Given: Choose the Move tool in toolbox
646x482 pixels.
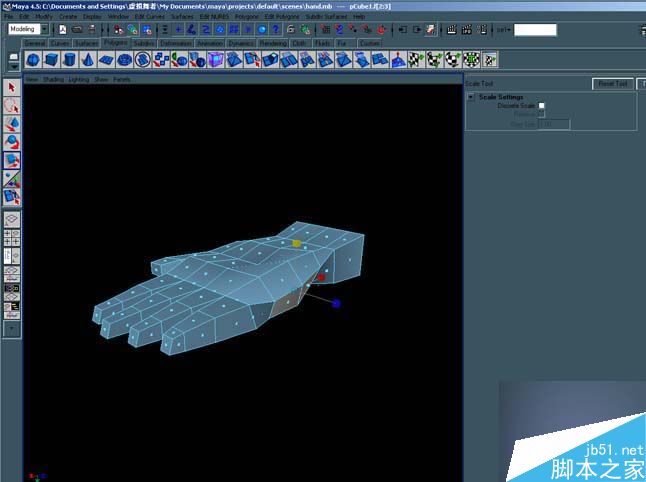Looking at the screenshot, I should [x=12, y=124].
